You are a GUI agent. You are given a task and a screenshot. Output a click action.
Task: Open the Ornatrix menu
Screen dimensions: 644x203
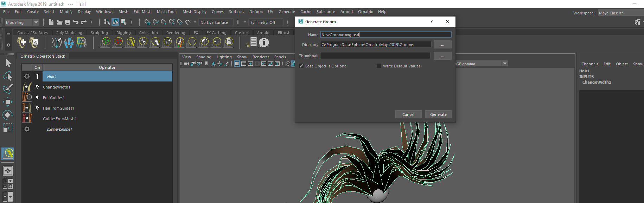[x=365, y=12]
